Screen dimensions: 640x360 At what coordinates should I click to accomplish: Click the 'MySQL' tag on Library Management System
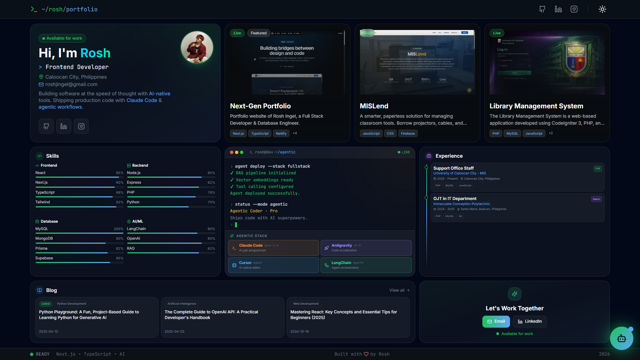coord(512,133)
